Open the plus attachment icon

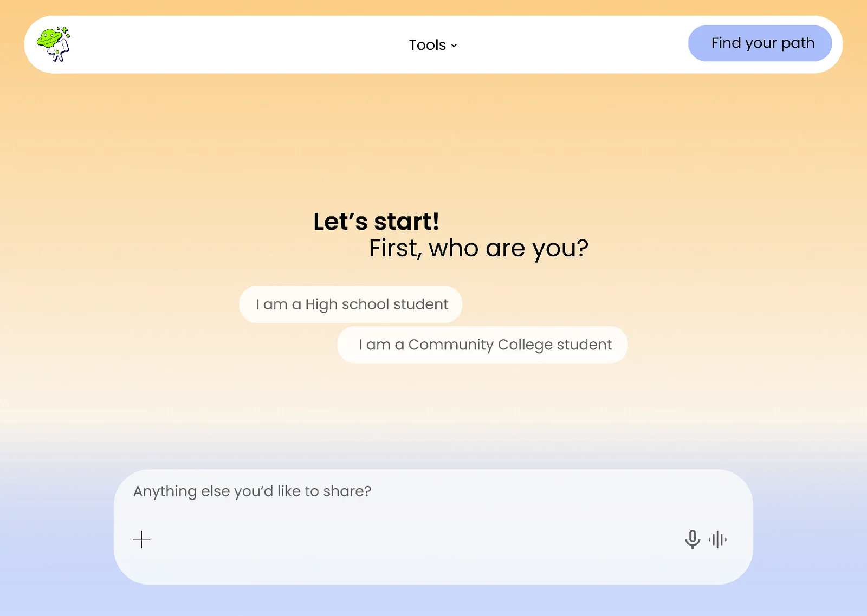pos(141,540)
